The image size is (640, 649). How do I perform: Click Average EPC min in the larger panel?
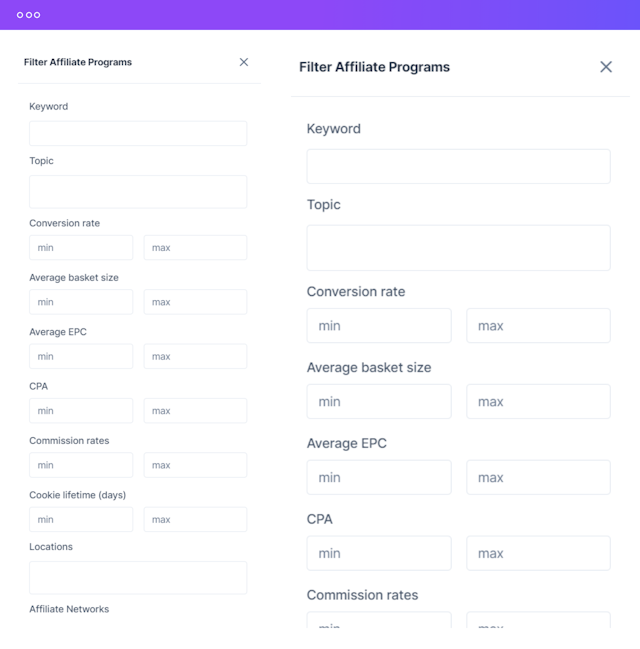point(379,478)
